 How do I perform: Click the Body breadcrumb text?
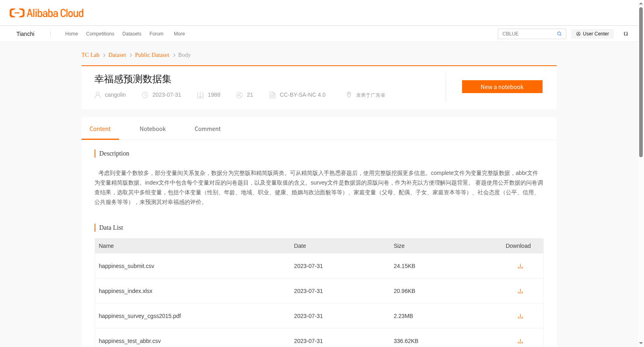(x=184, y=55)
